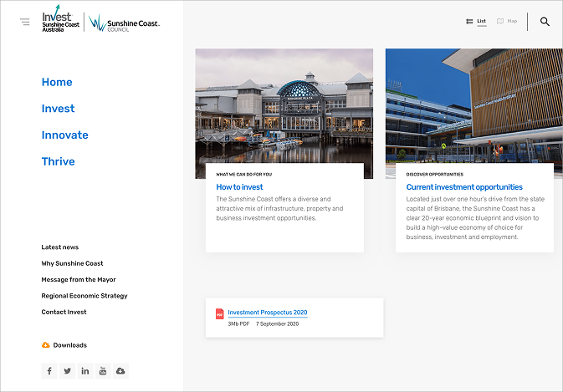This screenshot has width=563, height=392.
Task: Open the search magnifier icon
Action: tap(545, 22)
